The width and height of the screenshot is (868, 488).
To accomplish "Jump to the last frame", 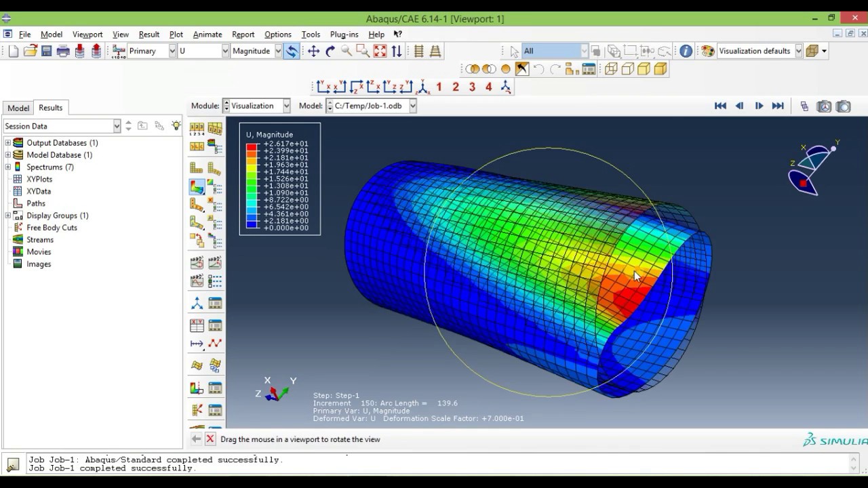I will (778, 106).
